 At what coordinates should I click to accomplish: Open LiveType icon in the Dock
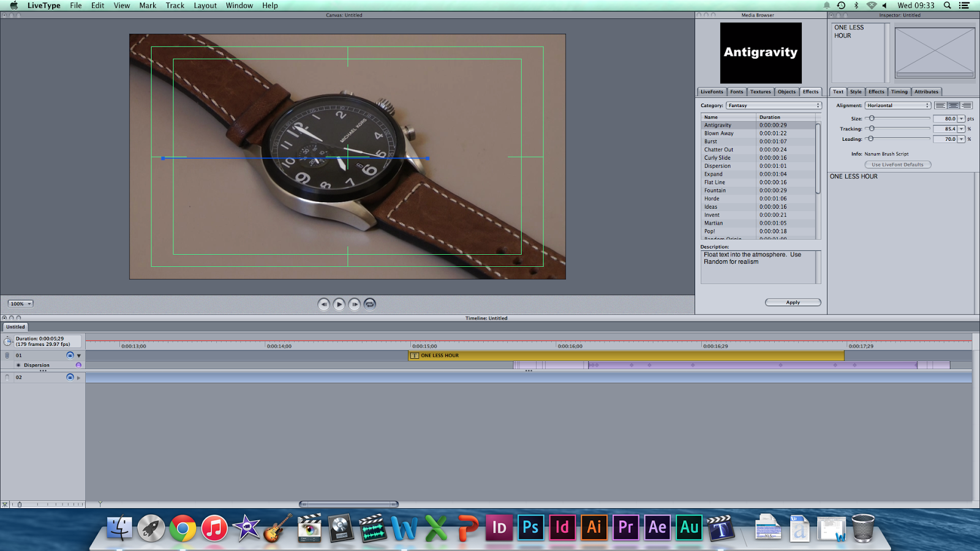722,528
